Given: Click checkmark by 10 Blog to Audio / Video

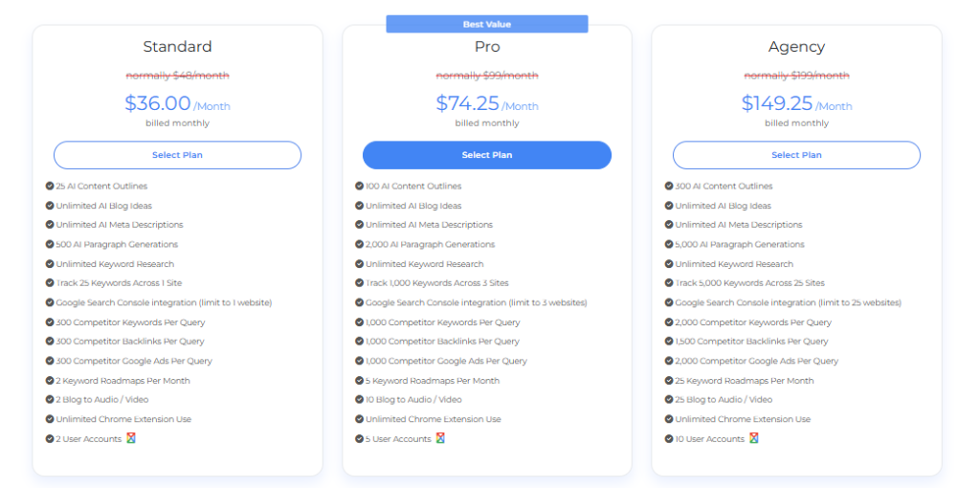Looking at the screenshot, I should click(360, 399).
